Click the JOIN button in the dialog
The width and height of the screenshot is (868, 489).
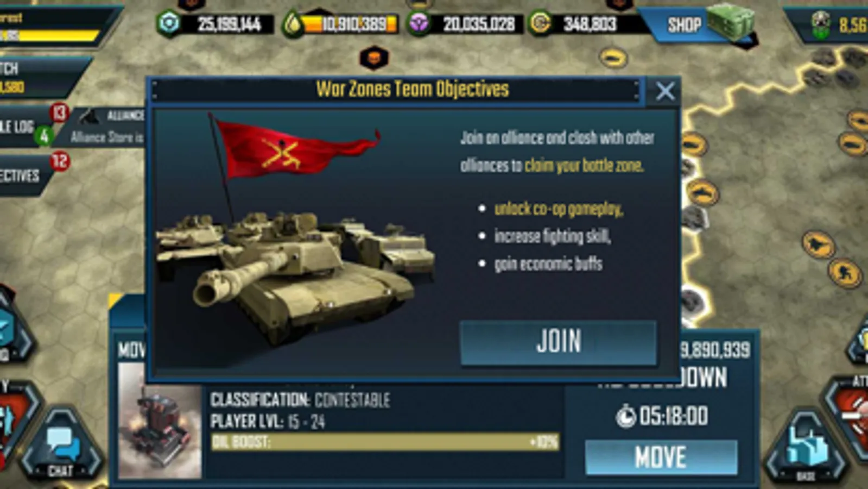point(558,342)
